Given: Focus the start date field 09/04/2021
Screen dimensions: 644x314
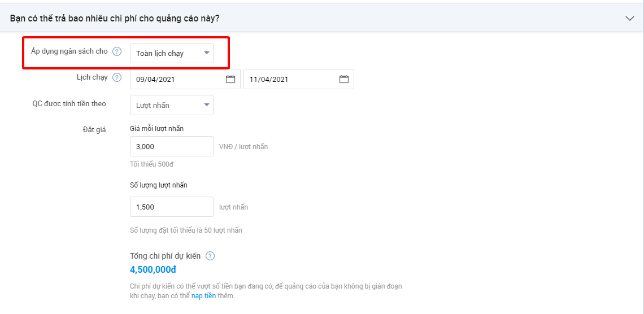Looking at the screenshot, I should [185, 79].
